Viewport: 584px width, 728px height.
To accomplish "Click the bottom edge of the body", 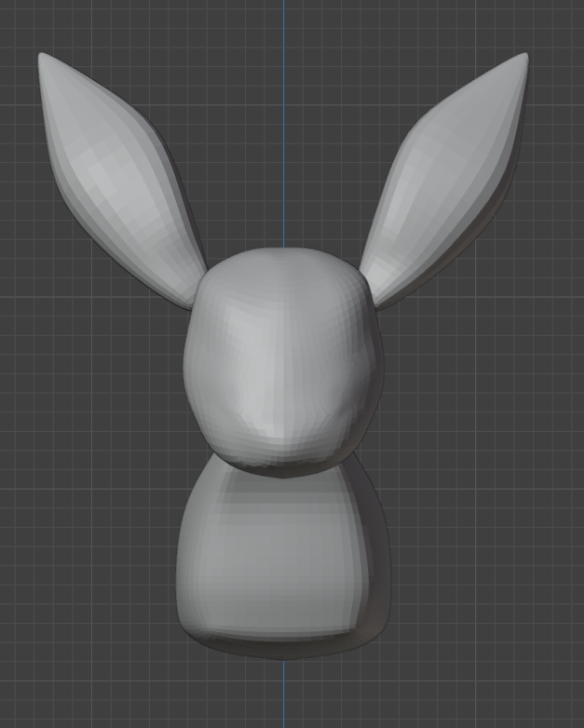I will coord(279,654).
